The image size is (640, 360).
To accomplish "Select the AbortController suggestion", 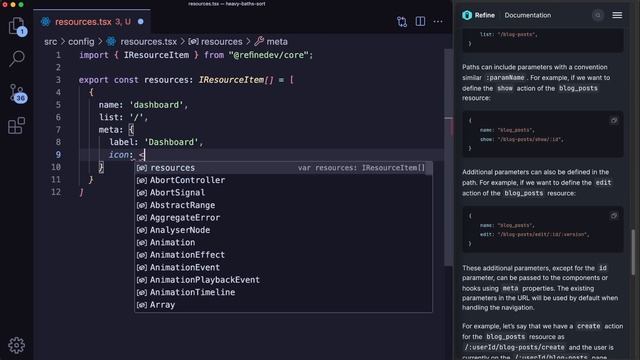I will (283, 180).
